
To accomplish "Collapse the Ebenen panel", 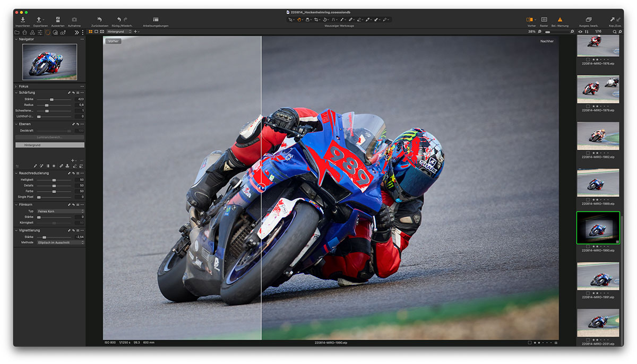I will [16, 124].
